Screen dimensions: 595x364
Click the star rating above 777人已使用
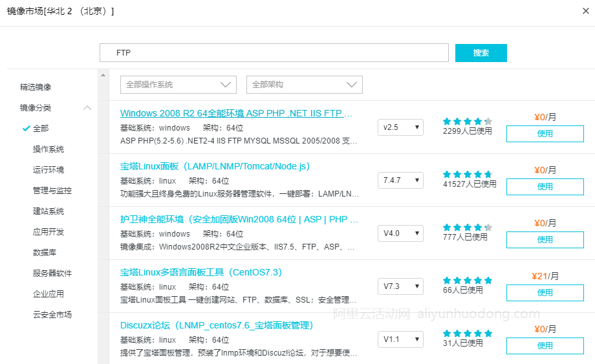(468, 228)
